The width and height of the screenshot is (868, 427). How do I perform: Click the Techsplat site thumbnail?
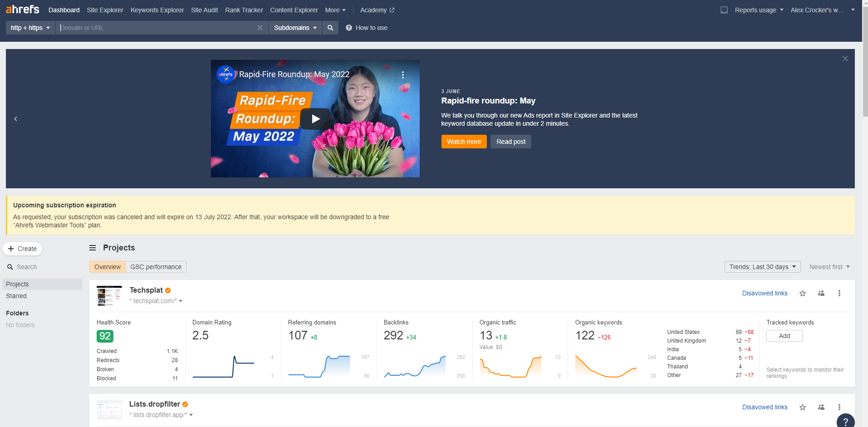pyautogui.click(x=109, y=296)
